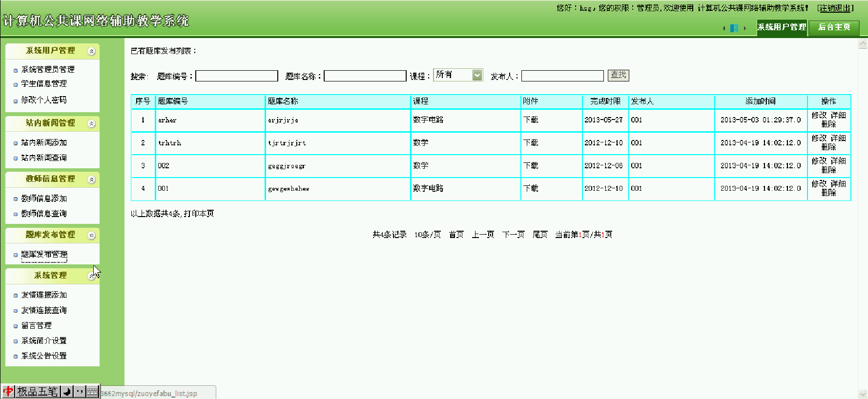This screenshot has height=399, width=868.
Task: Open 系统管理员管理 in sidebar
Action: (x=48, y=70)
